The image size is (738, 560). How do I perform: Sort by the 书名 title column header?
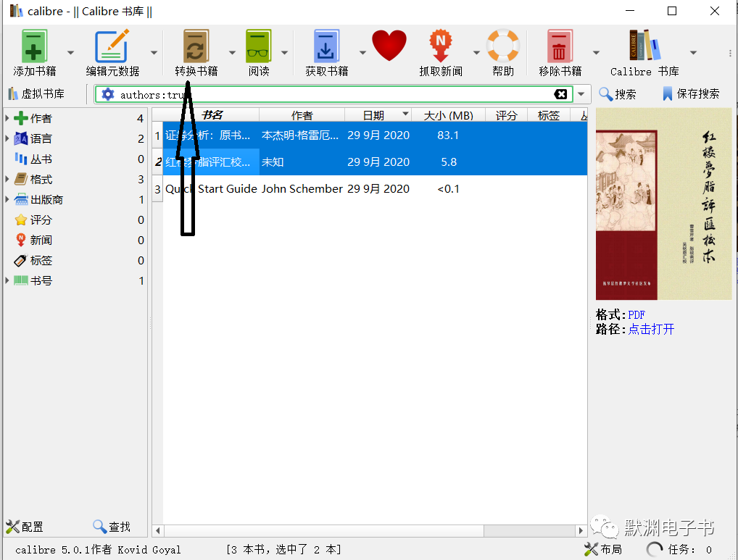(x=212, y=115)
